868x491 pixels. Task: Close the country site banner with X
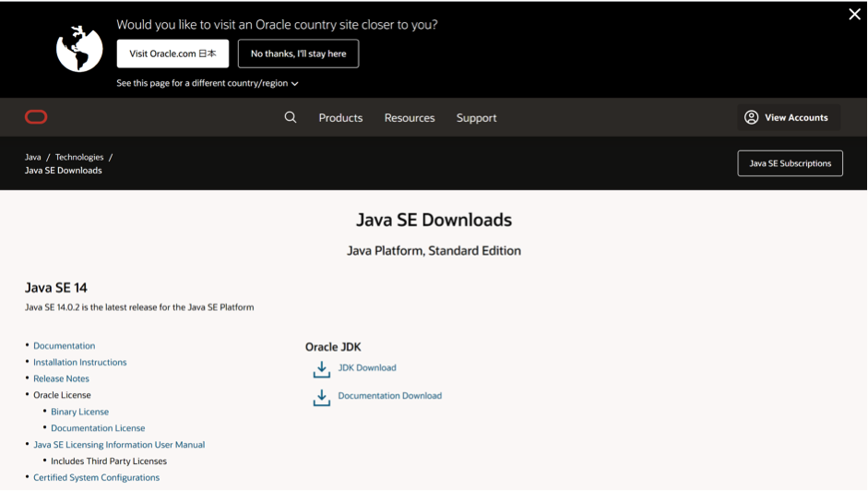855,15
